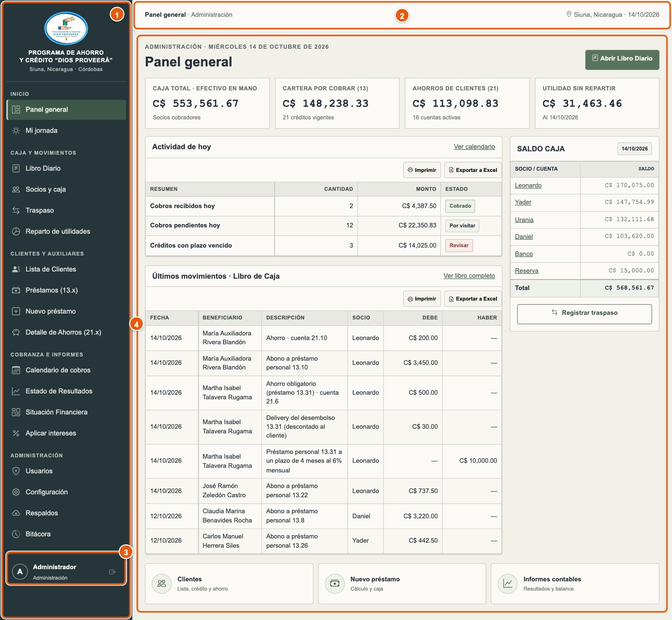Follow the Ver libro completo link
The image size is (672, 620).
pyautogui.click(x=469, y=276)
